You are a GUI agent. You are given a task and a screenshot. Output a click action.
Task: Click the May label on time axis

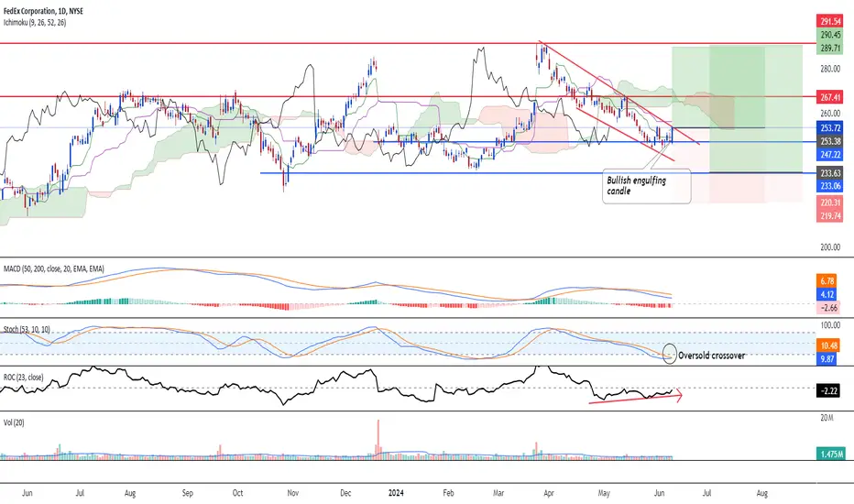pos(604,493)
